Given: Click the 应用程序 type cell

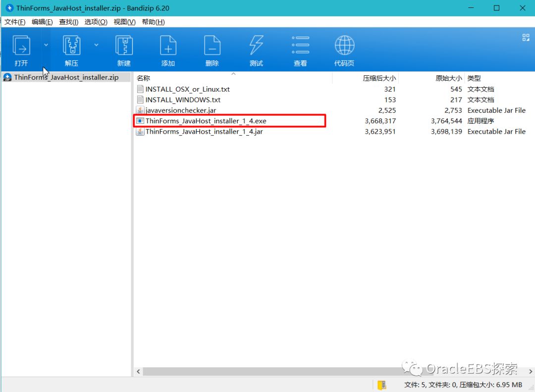Looking at the screenshot, I should point(481,121).
